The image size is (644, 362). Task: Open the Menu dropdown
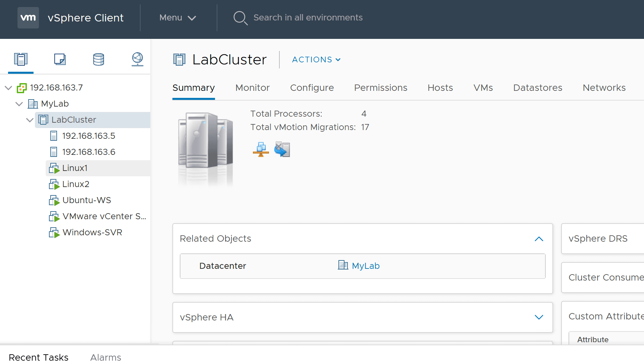coord(178,18)
